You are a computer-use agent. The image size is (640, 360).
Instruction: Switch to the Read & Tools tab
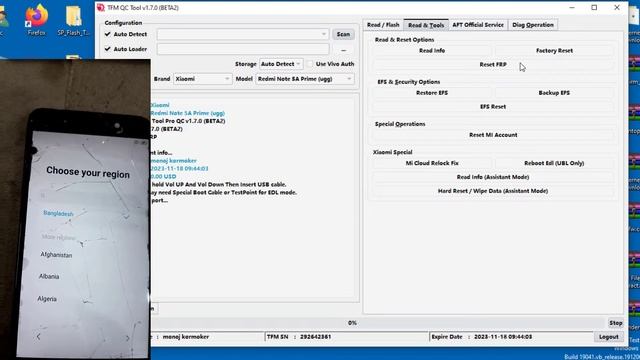(x=426, y=25)
